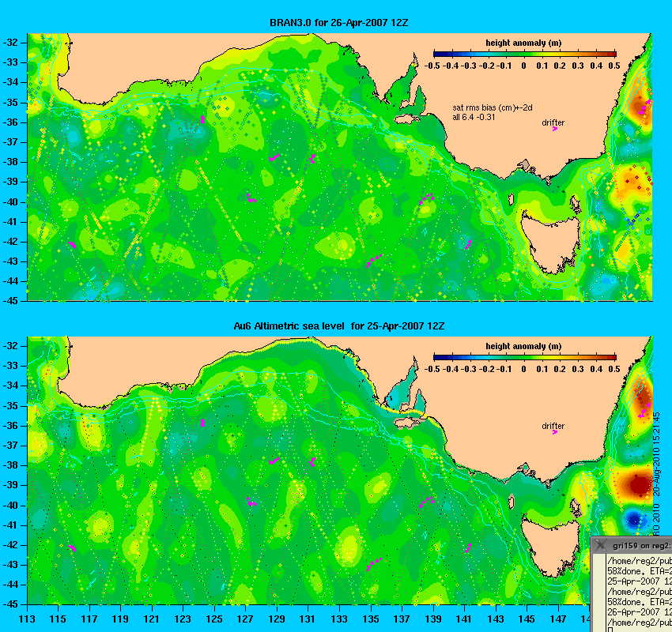The image size is (672, 632).
Task: Click the X11 icon in the terminal title bar
Action: (x=602, y=545)
